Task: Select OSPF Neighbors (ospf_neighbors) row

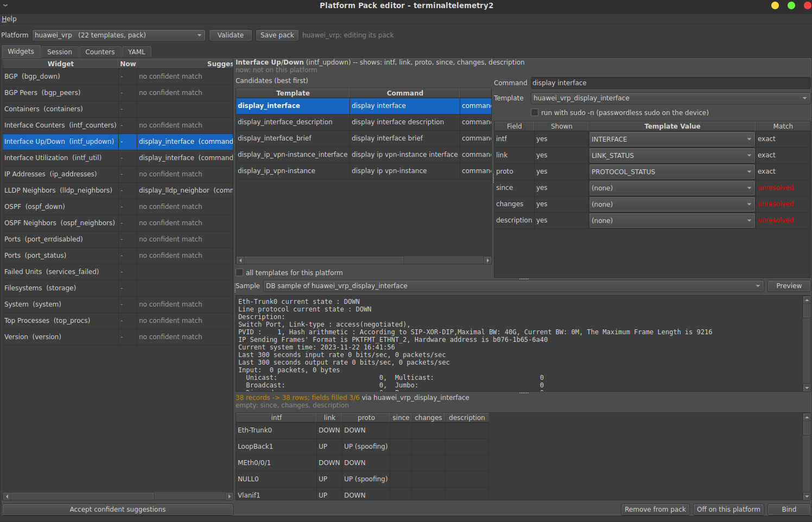Action: [x=118, y=223]
